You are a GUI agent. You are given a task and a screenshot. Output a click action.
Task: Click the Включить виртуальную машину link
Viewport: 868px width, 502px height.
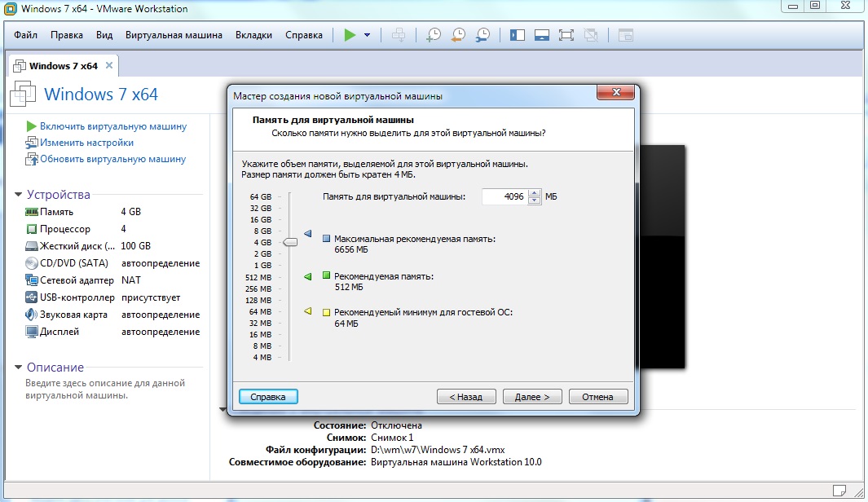pyautogui.click(x=113, y=126)
